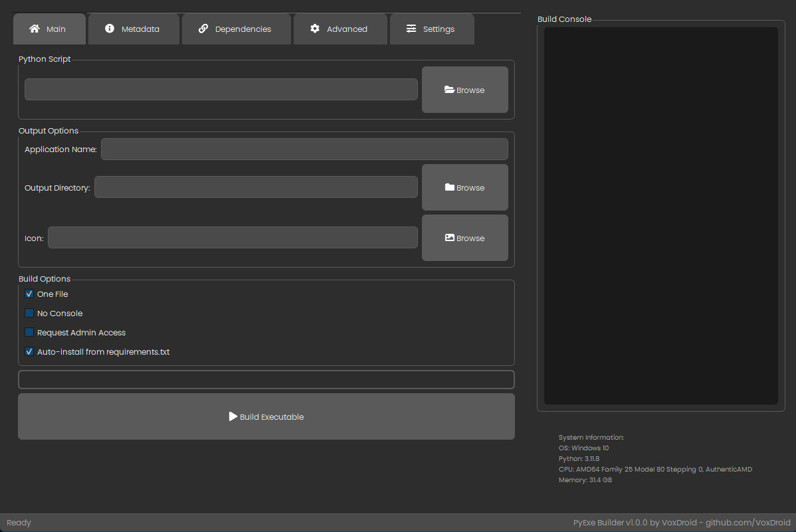Open the Settings tab
796x532 pixels.
point(432,29)
